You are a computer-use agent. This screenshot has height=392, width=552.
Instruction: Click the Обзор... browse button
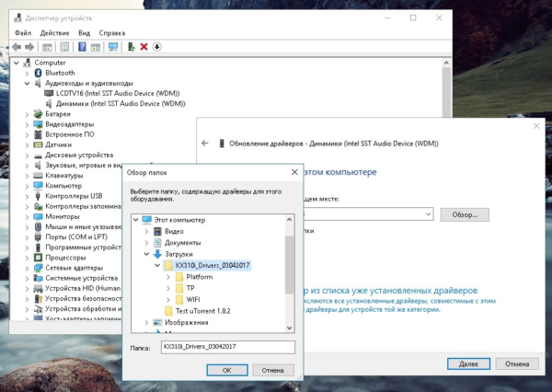click(465, 214)
